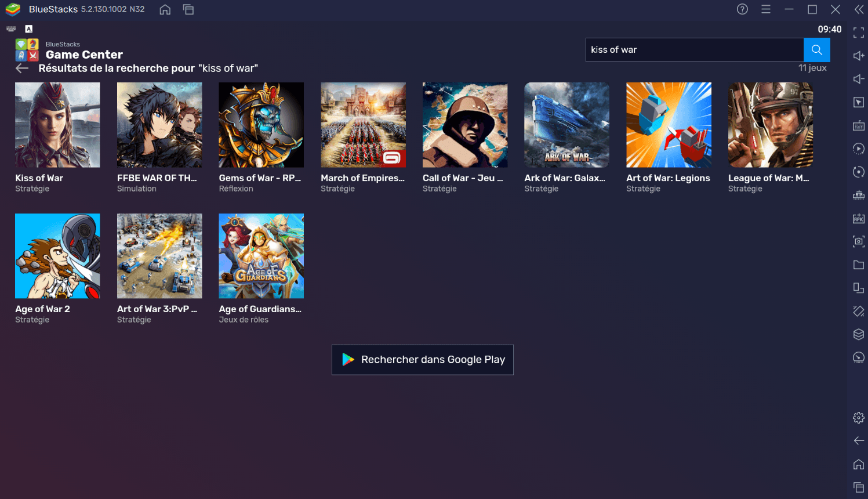
Task: Open Age of Guardians game thumbnail
Action: [262, 256]
